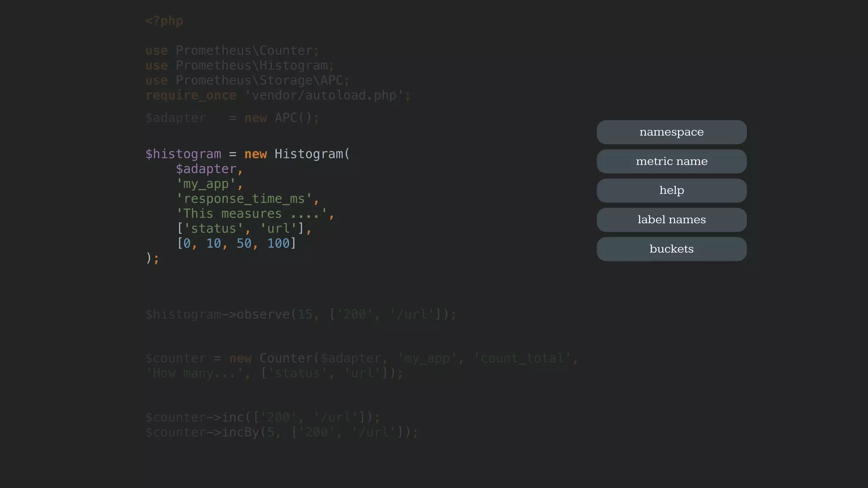Click the label names box
868x488 pixels.
pos(671,220)
